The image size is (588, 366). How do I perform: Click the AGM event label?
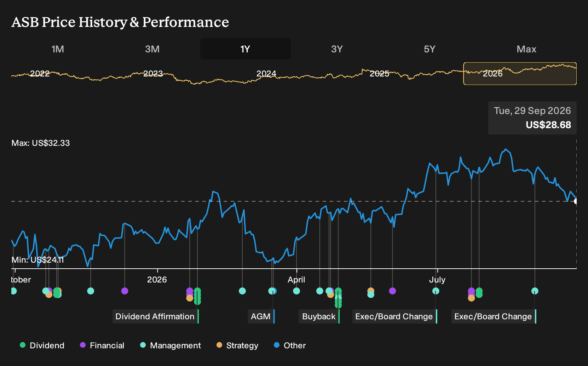point(261,316)
